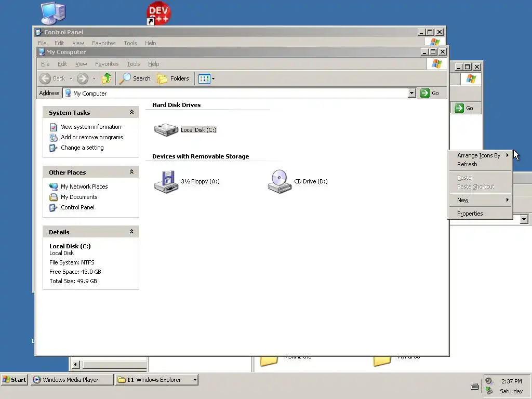Click the system tray clock
The image size is (532, 399).
pyautogui.click(x=511, y=381)
